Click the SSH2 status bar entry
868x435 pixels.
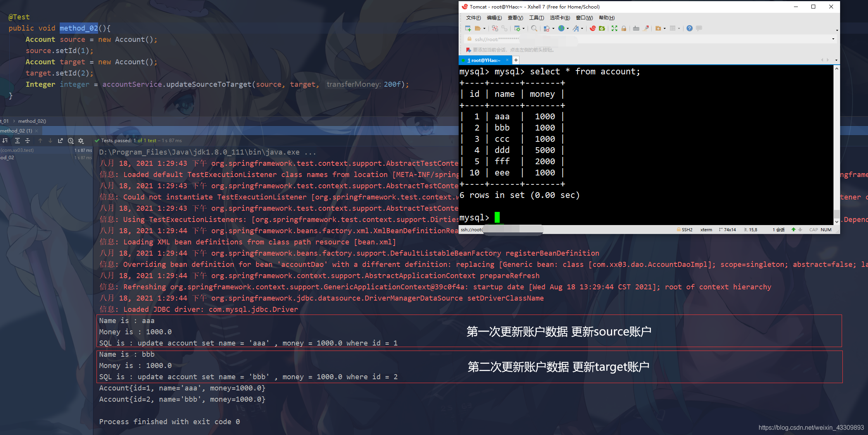(x=685, y=230)
